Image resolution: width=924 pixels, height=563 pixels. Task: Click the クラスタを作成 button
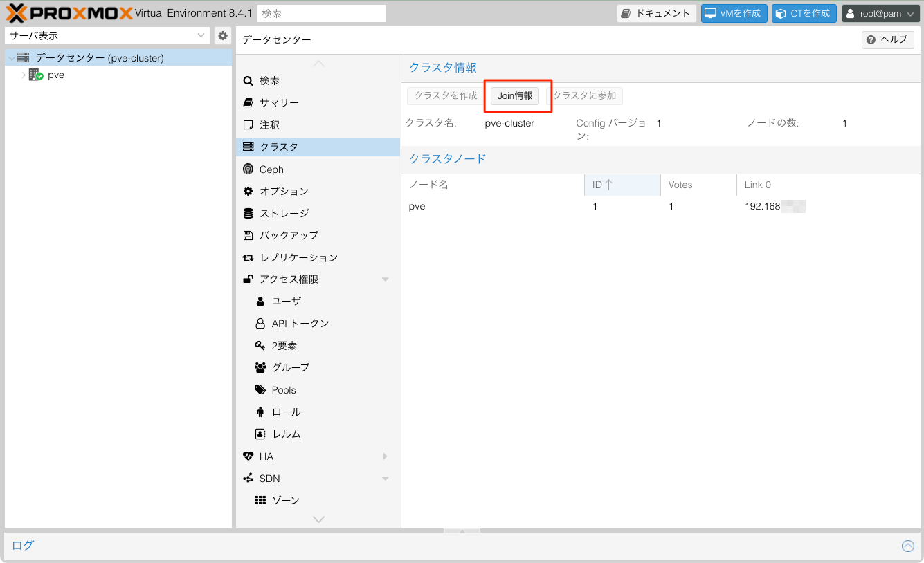(446, 95)
